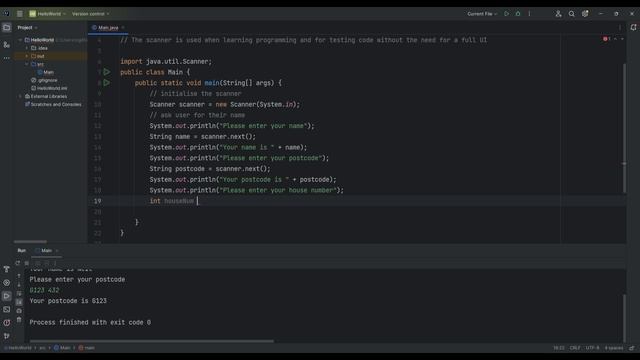The height and width of the screenshot is (360, 640).
Task: Select Main class in project tree
Action: click(x=45, y=72)
